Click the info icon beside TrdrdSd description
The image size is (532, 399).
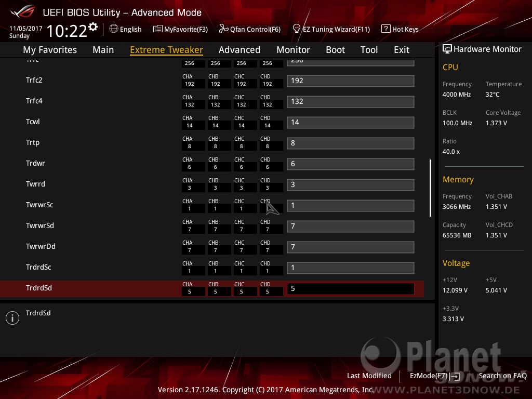click(x=12, y=318)
